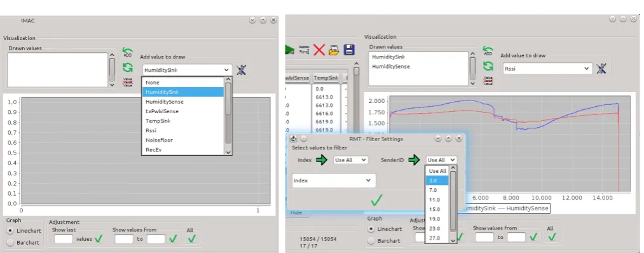
Task: Click delete value icon below the refresh icon, chart window
Action: point(488,81)
